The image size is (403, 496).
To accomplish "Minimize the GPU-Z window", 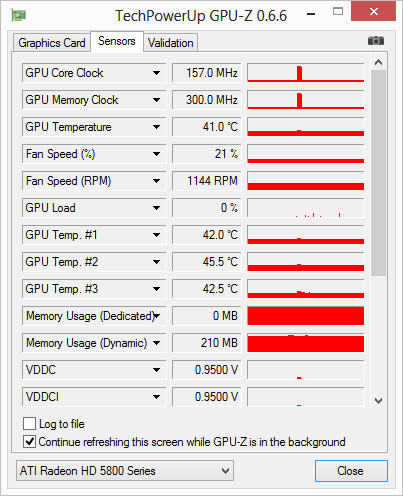I will tap(311, 14).
